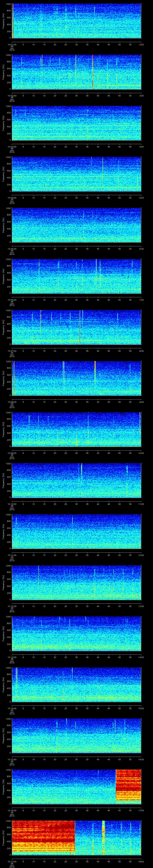Click the spectrogram panel starting at 10:12:00

[x=77, y=582]
